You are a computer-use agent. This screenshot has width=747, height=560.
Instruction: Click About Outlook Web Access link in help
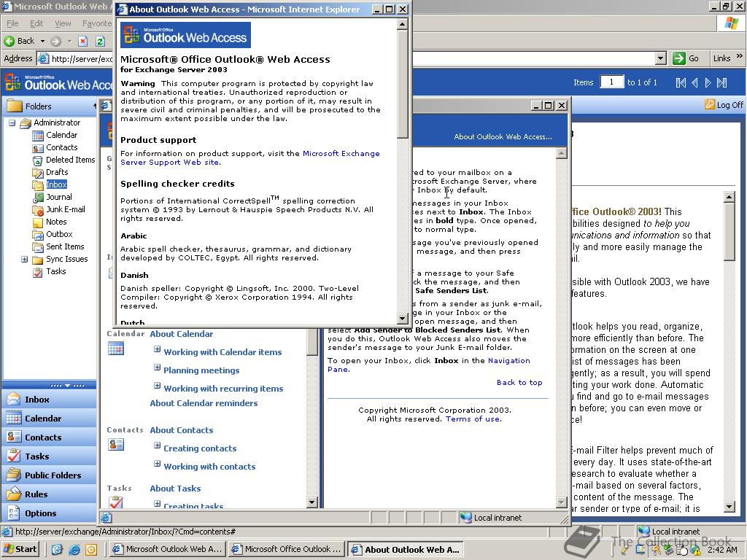click(x=503, y=136)
